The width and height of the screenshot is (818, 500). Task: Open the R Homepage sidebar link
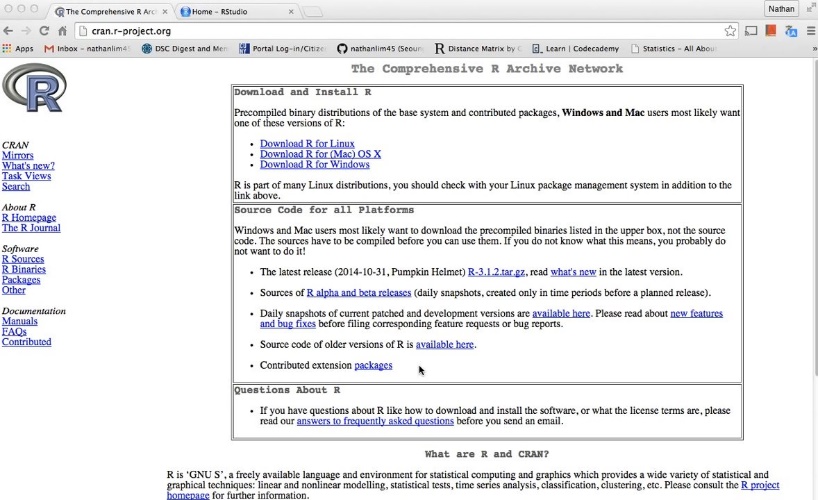29,218
